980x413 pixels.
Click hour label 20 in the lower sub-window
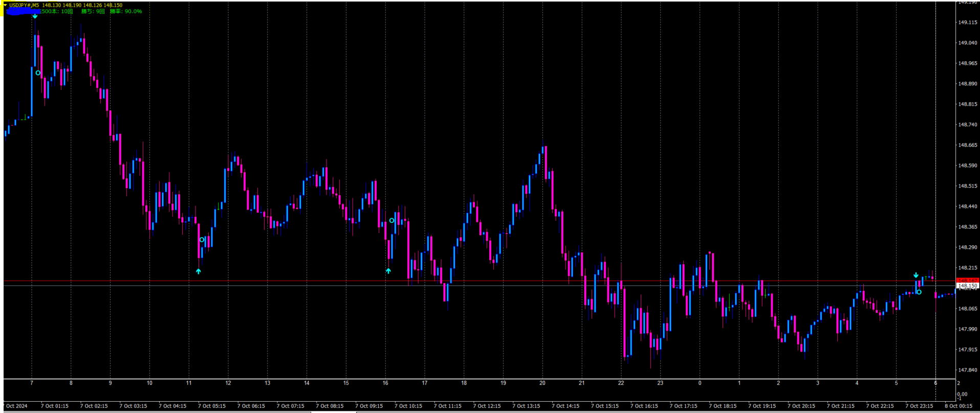[542, 383]
